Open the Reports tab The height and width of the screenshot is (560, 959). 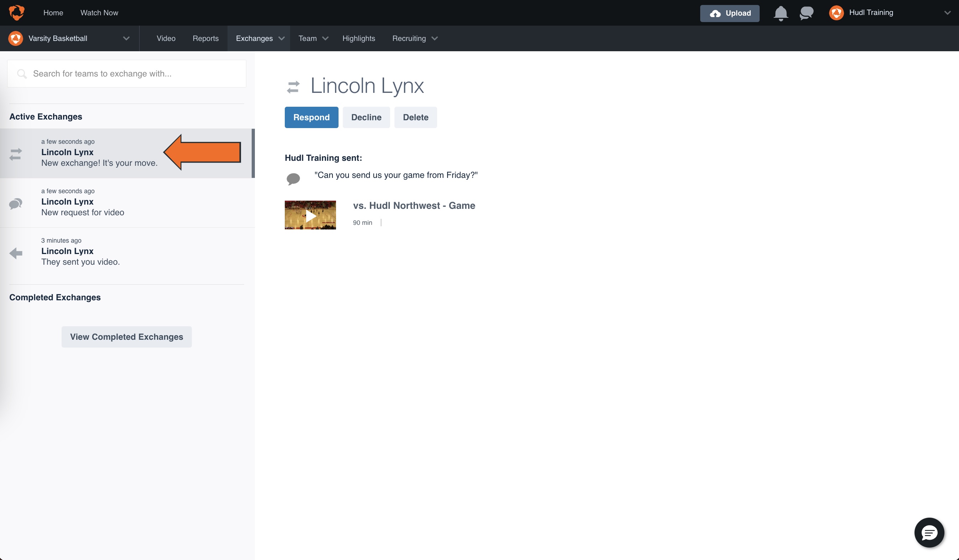pyautogui.click(x=205, y=38)
